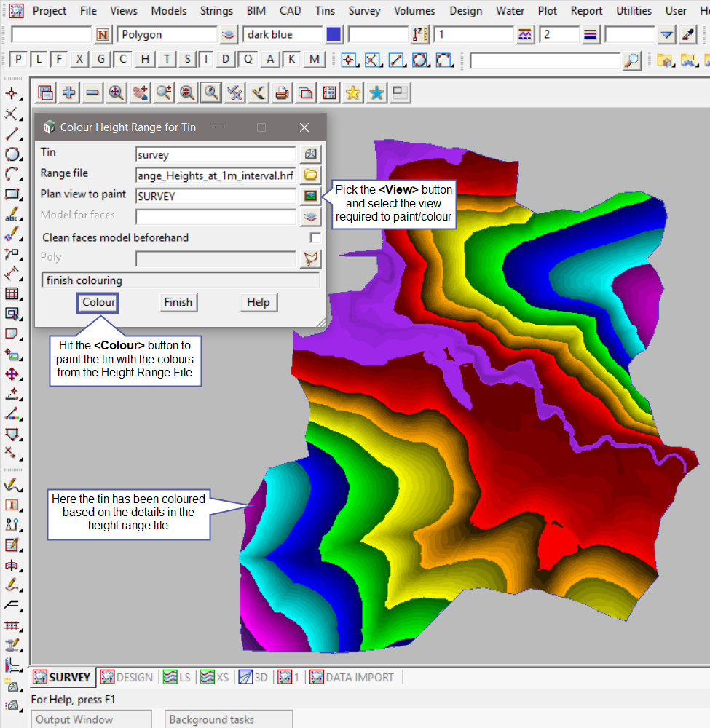Select the circle drawing tool in left toolbar
The height and width of the screenshot is (728, 710).
12,154
